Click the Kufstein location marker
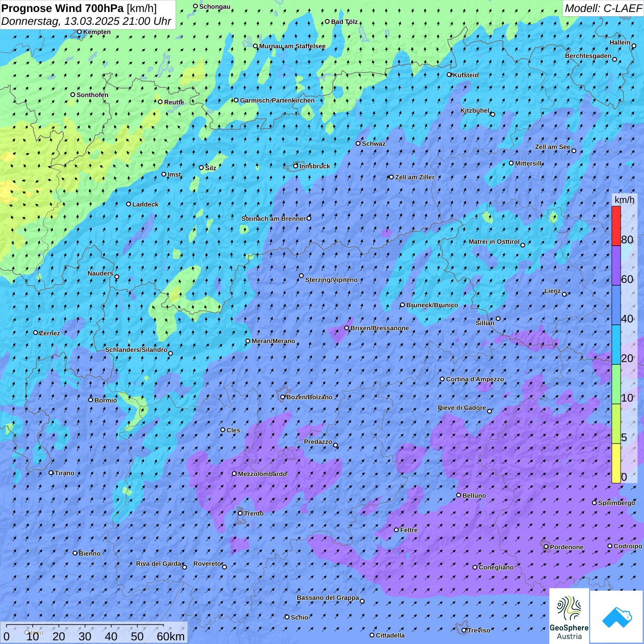Image resolution: width=644 pixels, height=644 pixels. [449, 75]
